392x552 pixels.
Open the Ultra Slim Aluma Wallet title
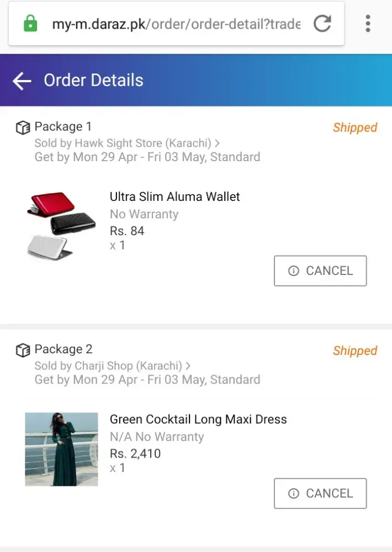click(x=174, y=197)
